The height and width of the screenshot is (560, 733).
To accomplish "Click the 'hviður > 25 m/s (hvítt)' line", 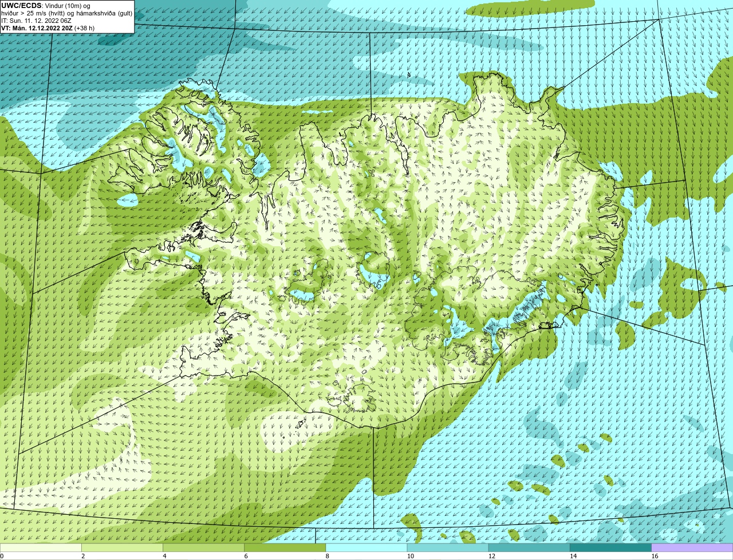I will (34, 13).
